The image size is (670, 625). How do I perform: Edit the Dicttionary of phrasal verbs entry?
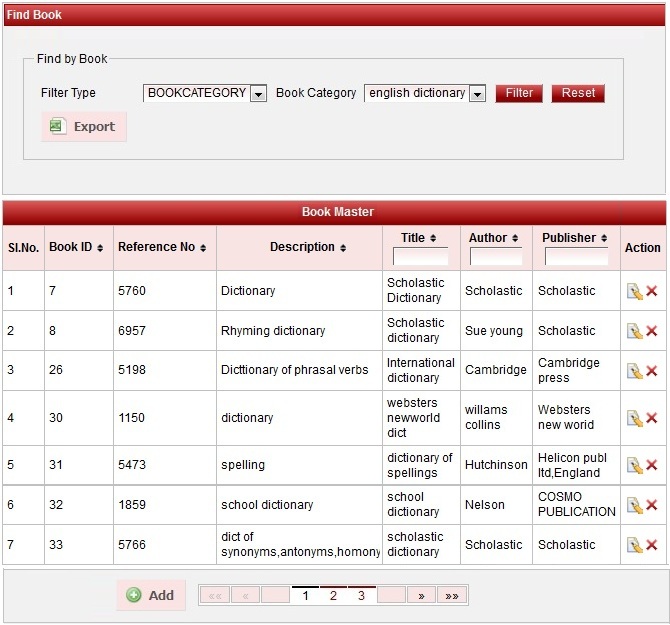[634, 371]
